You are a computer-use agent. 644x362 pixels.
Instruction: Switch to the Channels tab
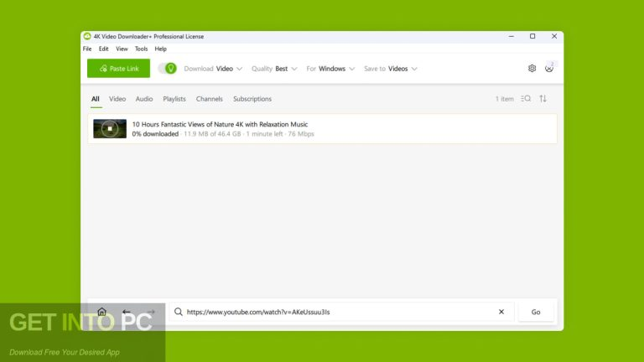(x=210, y=99)
